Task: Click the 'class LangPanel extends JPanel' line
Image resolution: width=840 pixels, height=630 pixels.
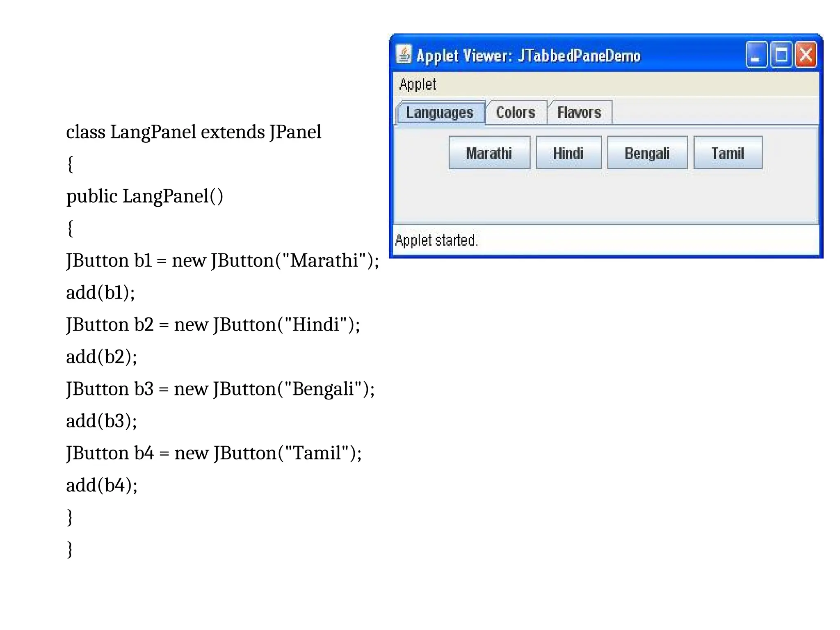Action: (x=194, y=132)
